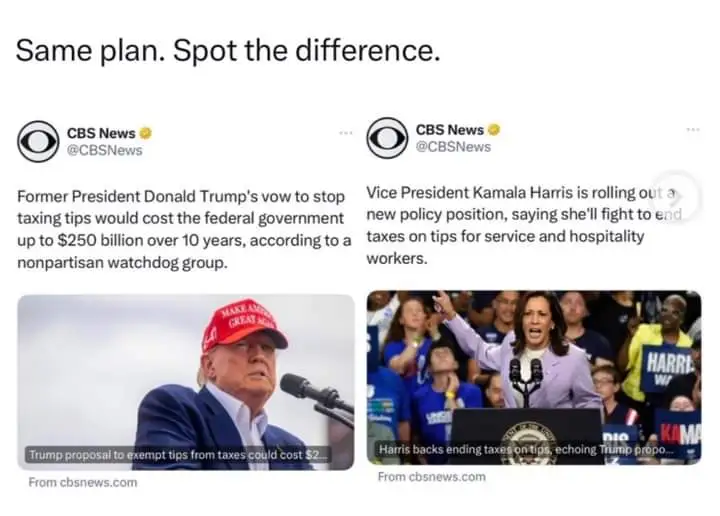Click the @CBSNews handle on the left tweet
Viewport: 720px width, 516px height.
point(104,151)
